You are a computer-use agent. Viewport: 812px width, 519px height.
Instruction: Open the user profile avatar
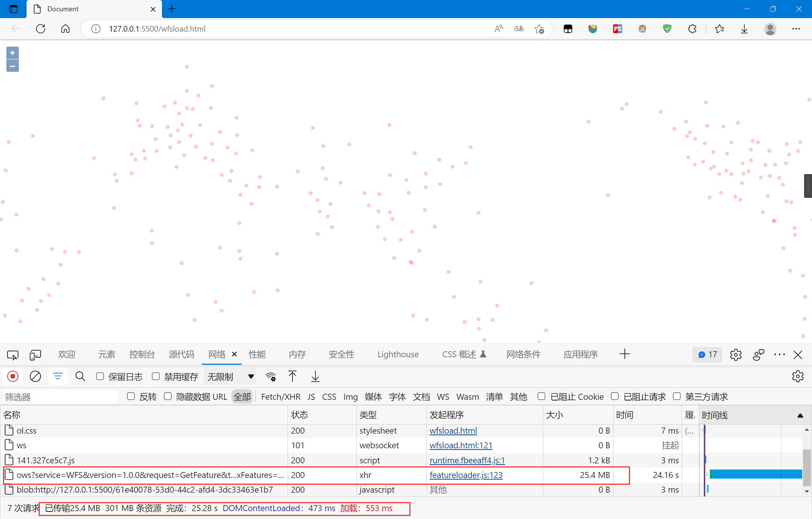pyautogui.click(x=770, y=29)
